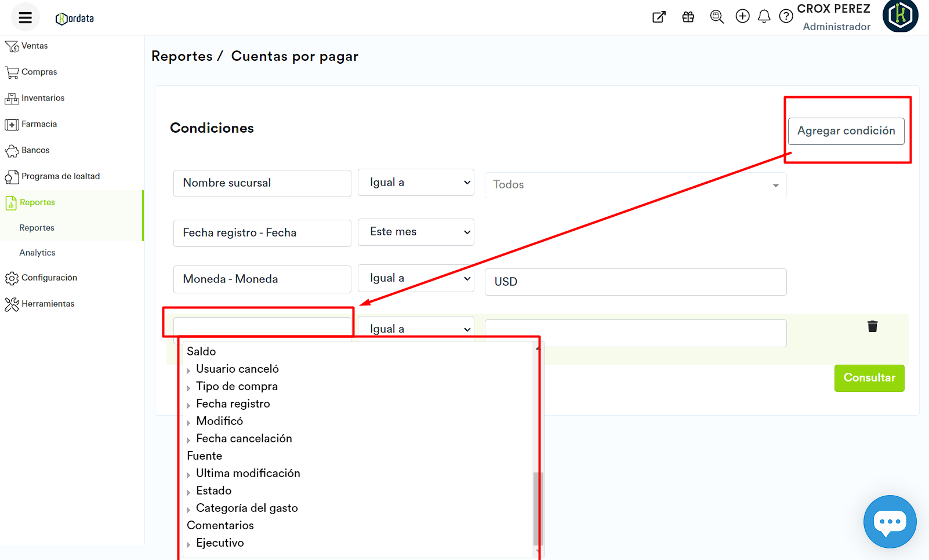Viewport: 929px width, 560px height.
Task: Open Igual a operator for Moneda
Action: coord(416,278)
